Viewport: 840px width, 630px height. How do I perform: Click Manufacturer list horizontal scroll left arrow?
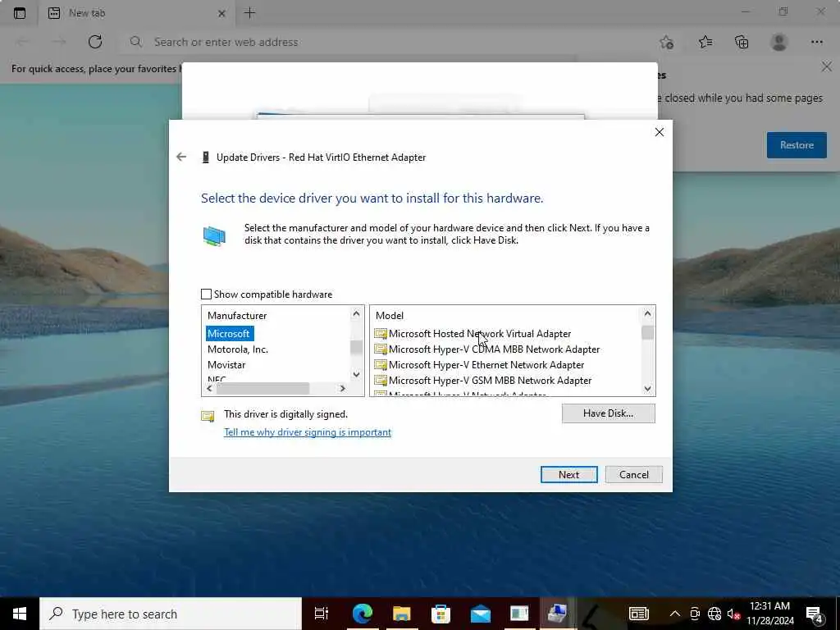(x=209, y=388)
